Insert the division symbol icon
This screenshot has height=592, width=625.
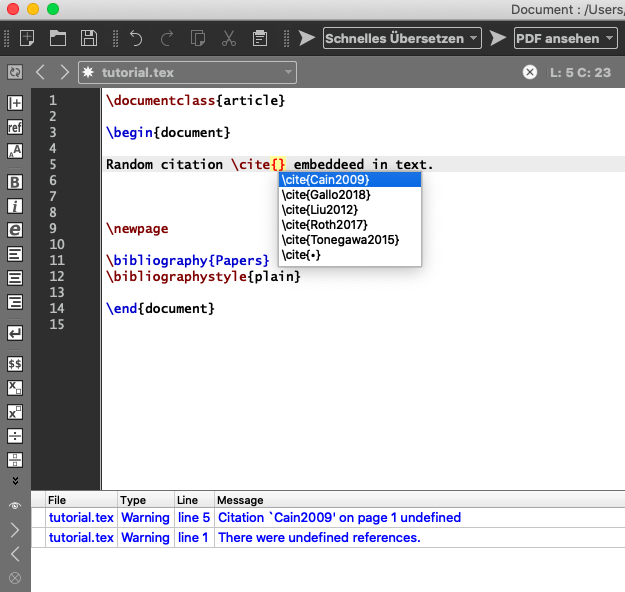pyautogui.click(x=15, y=436)
